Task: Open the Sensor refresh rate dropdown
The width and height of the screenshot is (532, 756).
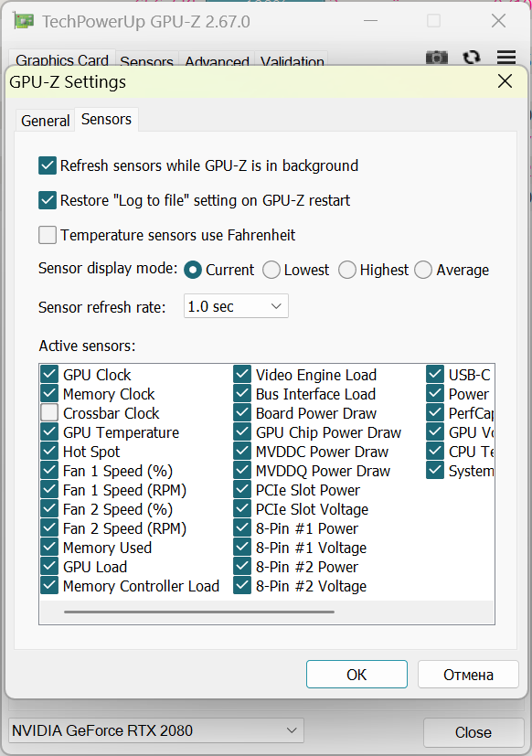Action: pos(236,306)
